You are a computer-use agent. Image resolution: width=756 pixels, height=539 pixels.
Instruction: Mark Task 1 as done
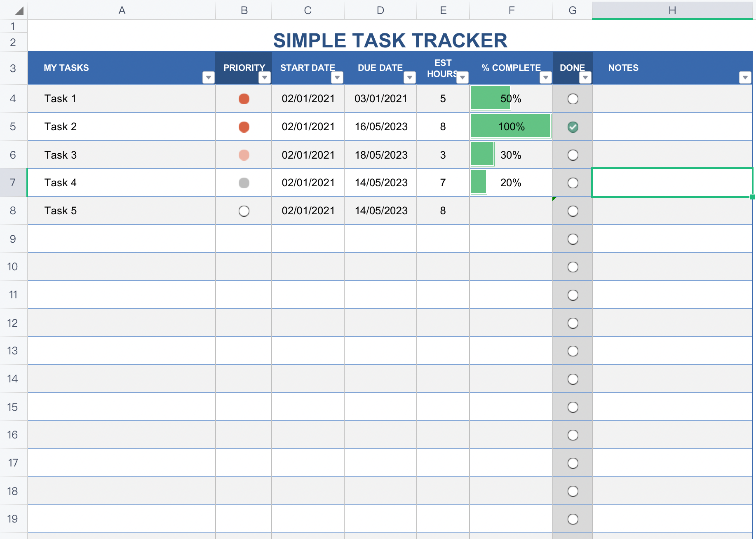(x=573, y=99)
